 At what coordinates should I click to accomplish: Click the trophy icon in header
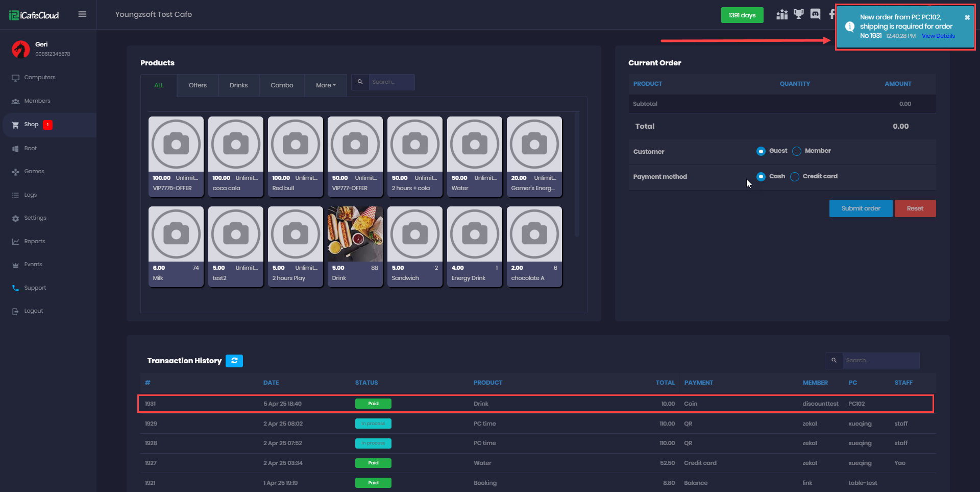(x=798, y=14)
